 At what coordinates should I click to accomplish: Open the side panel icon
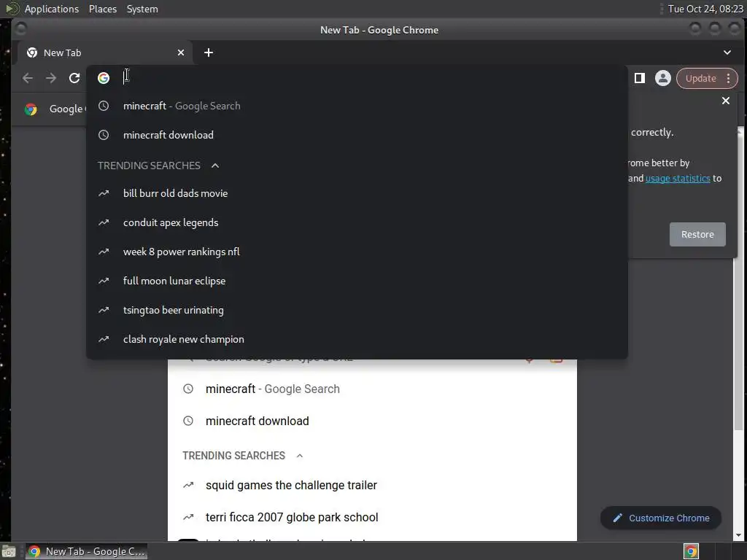point(639,78)
